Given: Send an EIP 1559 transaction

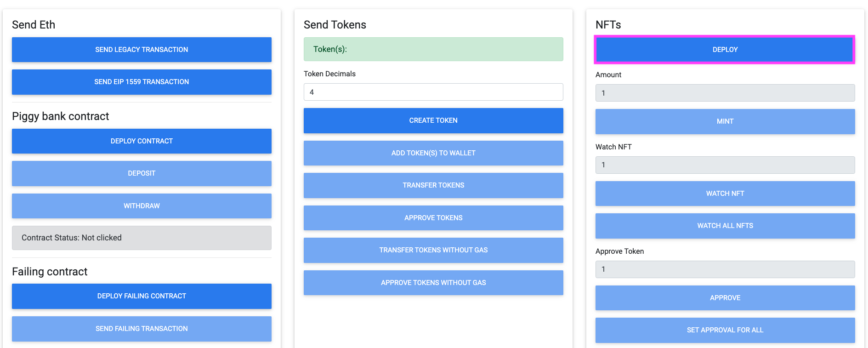Looking at the screenshot, I should click(x=142, y=82).
